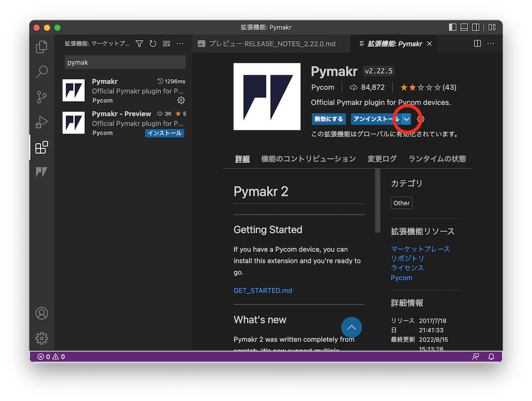The width and height of the screenshot is (532, 401).
Task: Open the Search view in activity bar
Action: click(x=42, y=72)
